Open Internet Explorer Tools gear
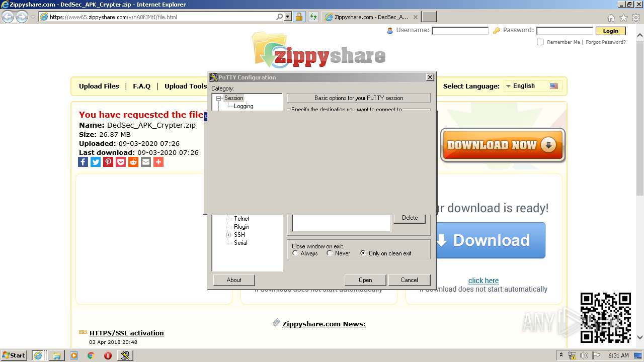This screenshot has width=644, height=362. pos(636,18)
